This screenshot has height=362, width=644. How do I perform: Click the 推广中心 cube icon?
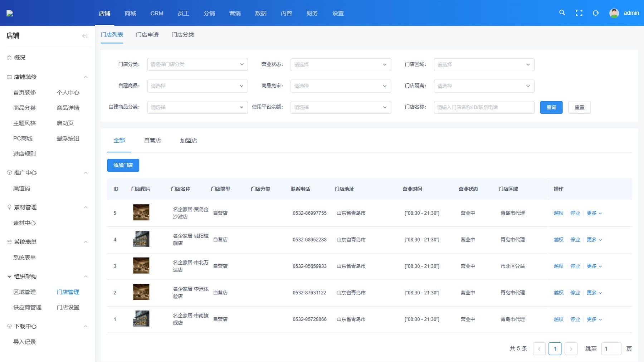(x=9, y=173)
